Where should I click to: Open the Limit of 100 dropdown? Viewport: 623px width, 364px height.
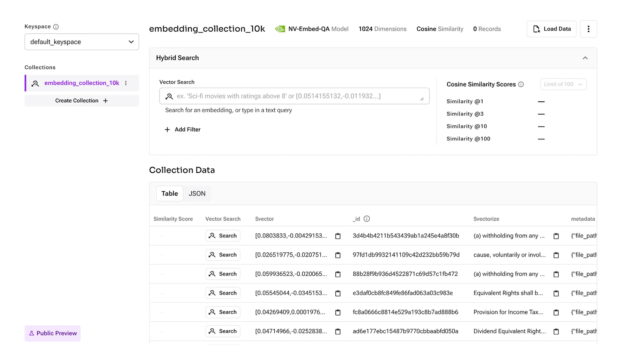563,84
